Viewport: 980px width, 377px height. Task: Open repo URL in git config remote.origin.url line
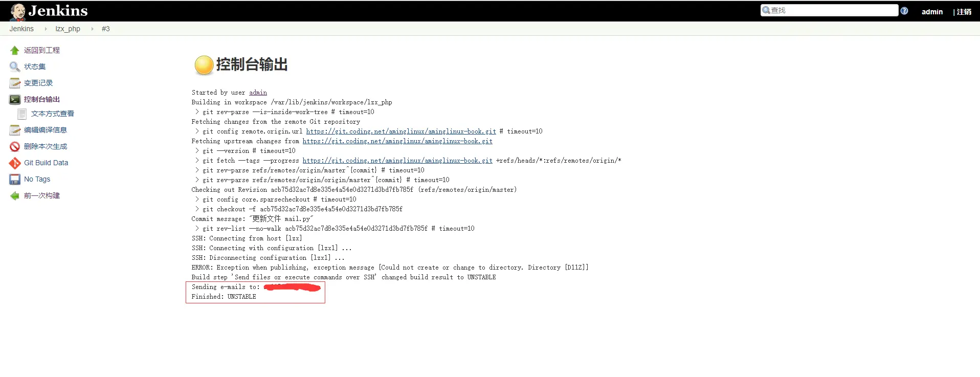tap(401, 131)
